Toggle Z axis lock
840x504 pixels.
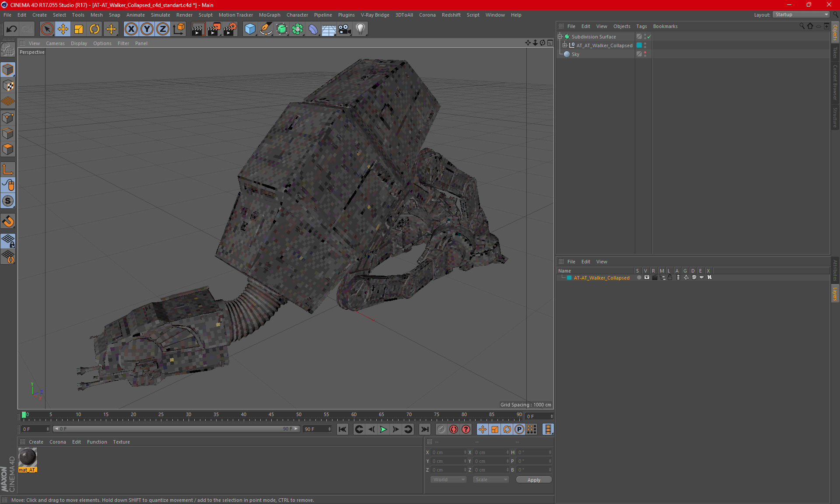point(163,29)
